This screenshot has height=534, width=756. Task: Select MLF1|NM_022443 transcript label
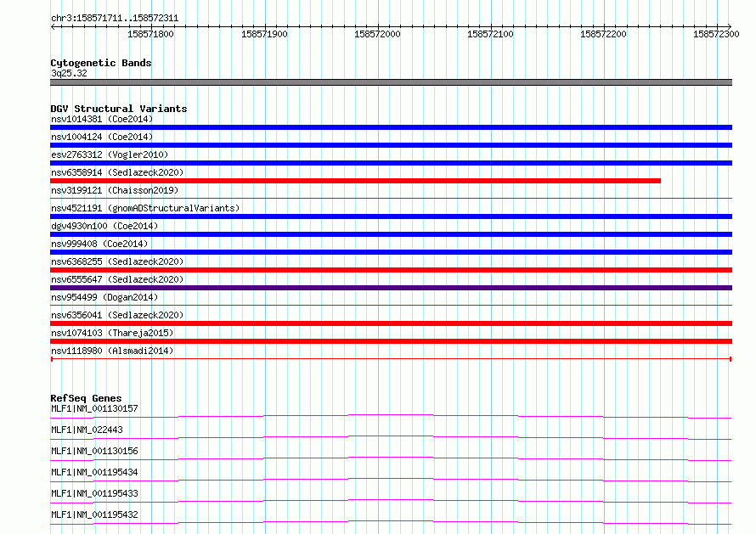tap(87, 430)
